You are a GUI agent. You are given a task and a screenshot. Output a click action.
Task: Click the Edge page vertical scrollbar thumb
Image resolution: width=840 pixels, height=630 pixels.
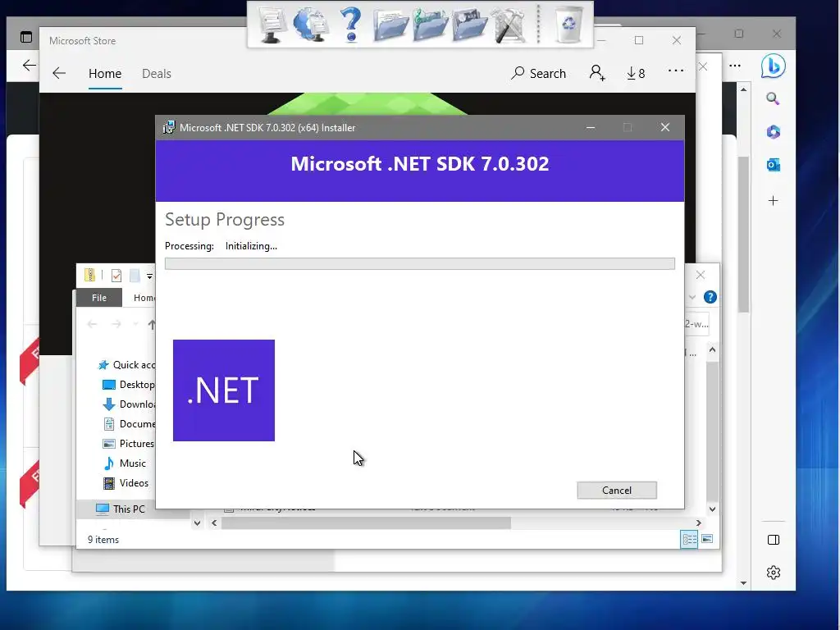click(x=743, y=234)
